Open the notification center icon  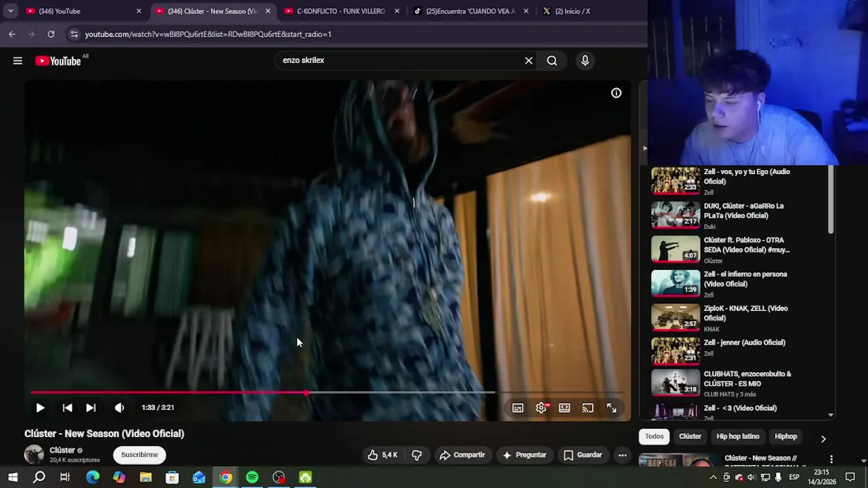(850, 478)
